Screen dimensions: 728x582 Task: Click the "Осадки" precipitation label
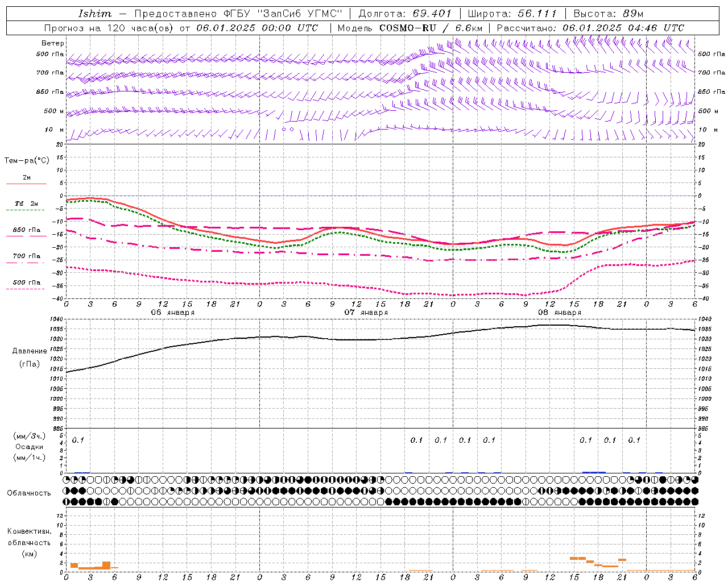tap(30, 447)
